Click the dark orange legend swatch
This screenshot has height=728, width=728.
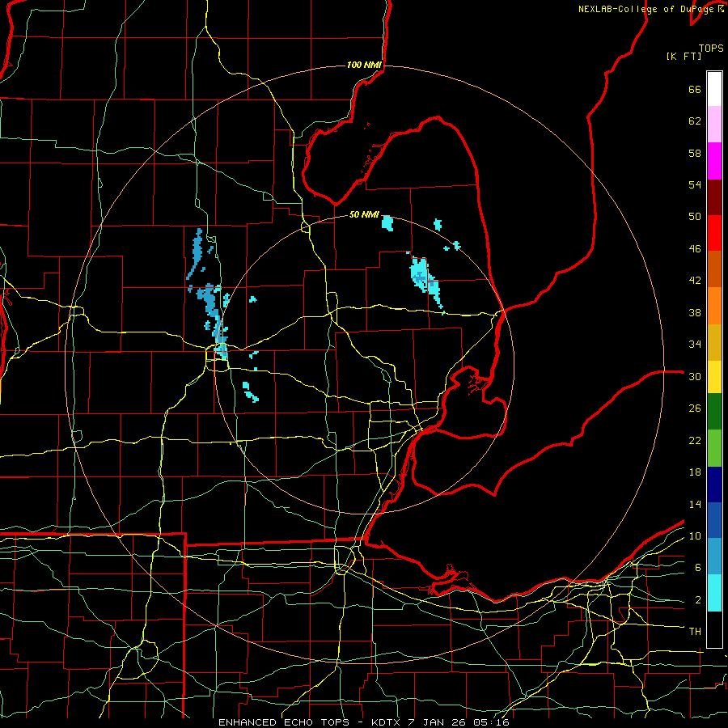click(x=714, y=269)
